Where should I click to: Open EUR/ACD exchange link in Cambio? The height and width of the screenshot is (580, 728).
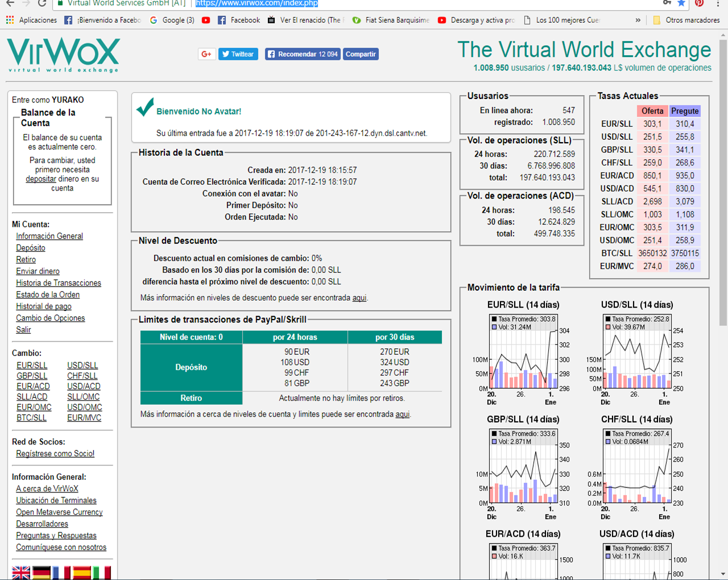33,386
